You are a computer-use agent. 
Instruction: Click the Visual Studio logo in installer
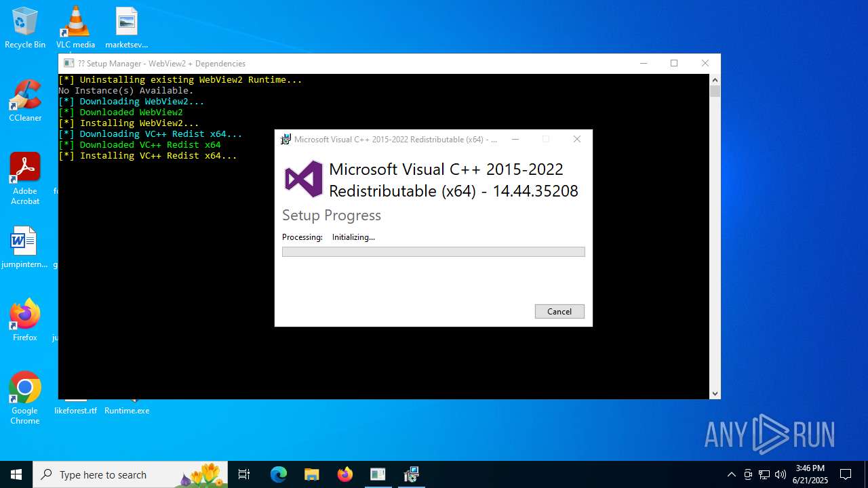(x=303, y=179)
